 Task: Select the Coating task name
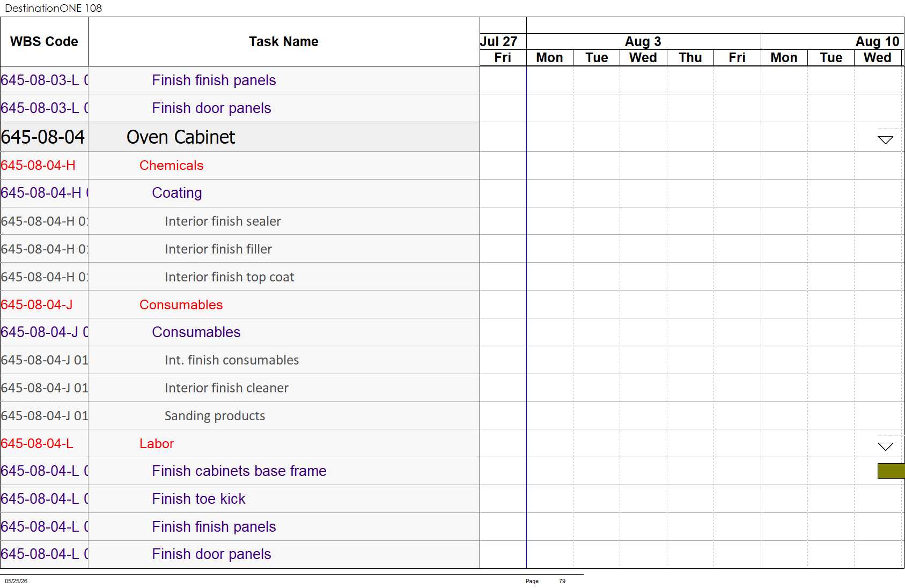point(177,193)
